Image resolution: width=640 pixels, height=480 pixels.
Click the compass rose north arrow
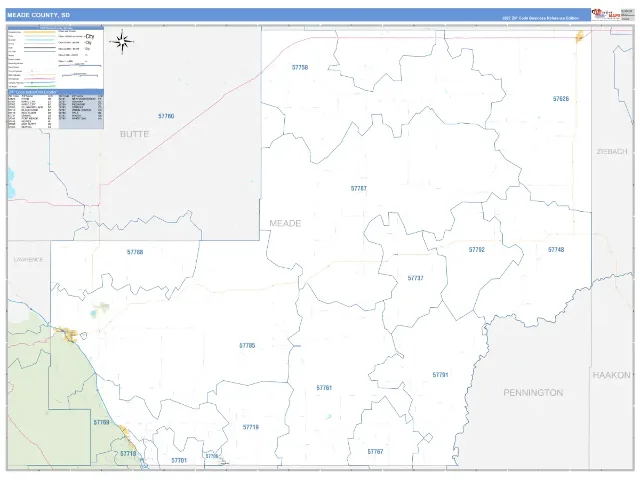122,41
